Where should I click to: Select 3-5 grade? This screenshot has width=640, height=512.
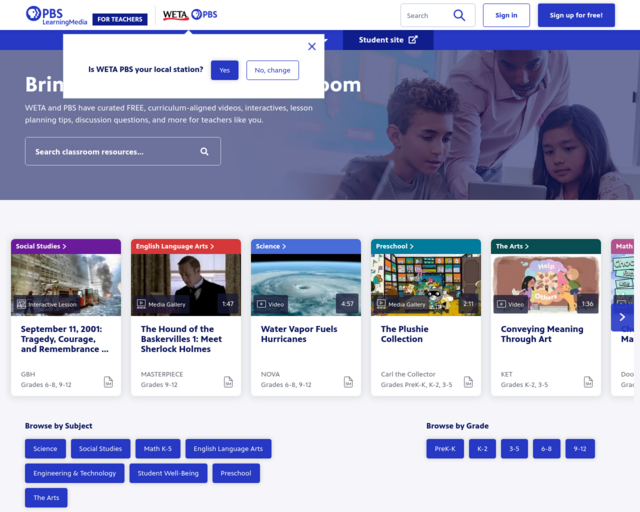pyautogui.click(x=514, y=449)
